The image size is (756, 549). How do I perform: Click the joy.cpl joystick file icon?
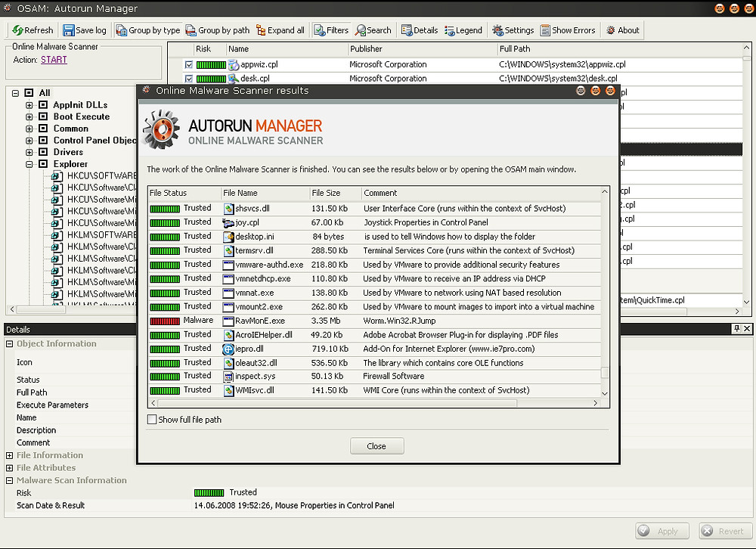click(228, 223)
